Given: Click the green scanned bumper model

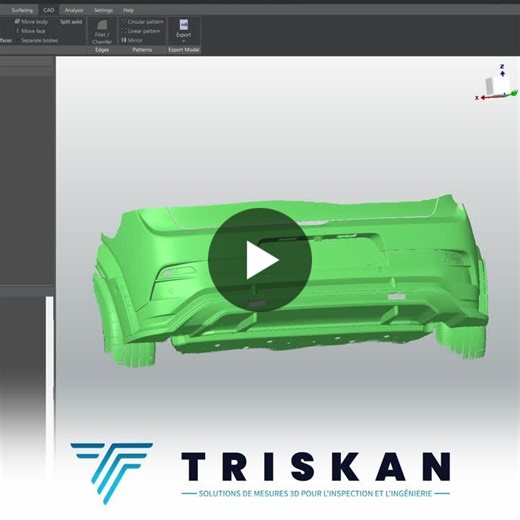Looking at the screenshot, I should (x=290, y=280).
